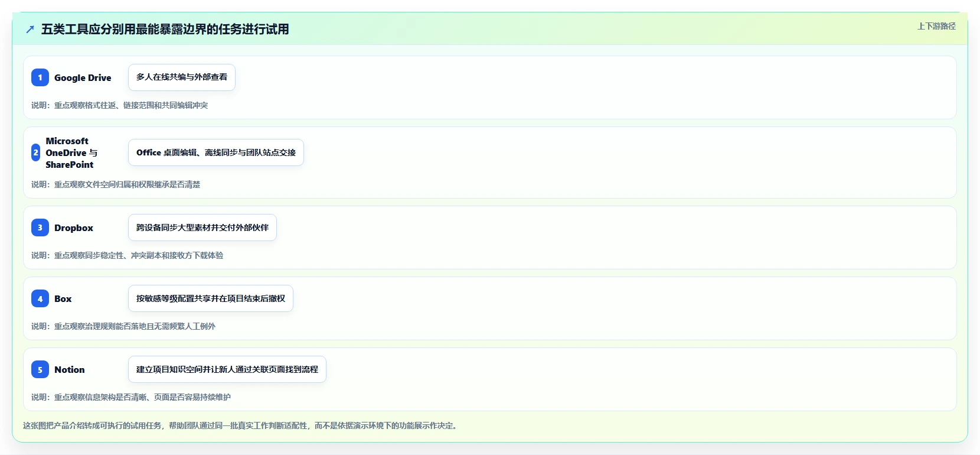Click the note about 信息架构是否清晰

click(131, 397)
